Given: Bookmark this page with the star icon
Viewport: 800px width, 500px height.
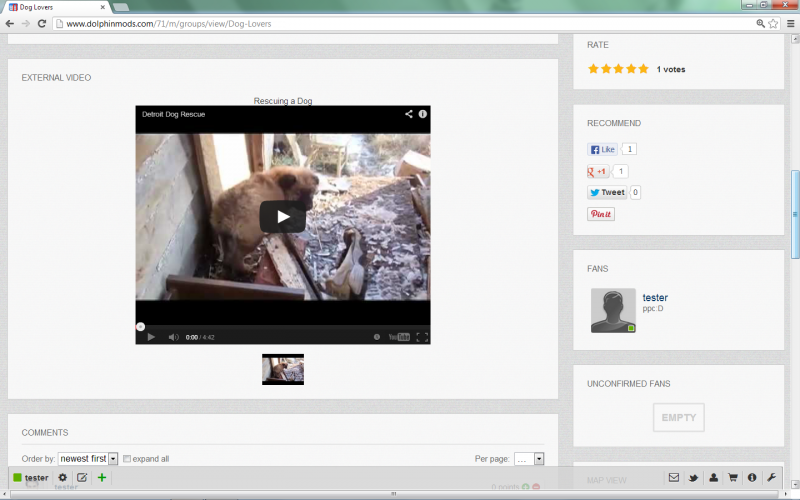Looking at the screenshot, I should 773,23.
